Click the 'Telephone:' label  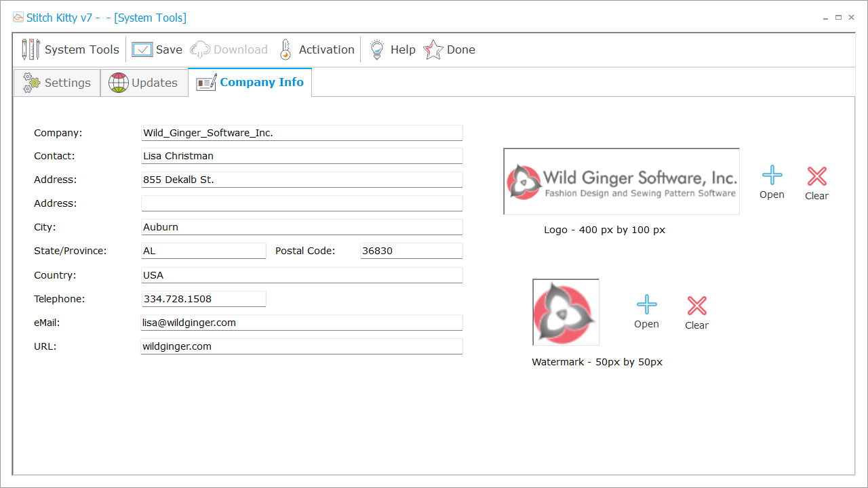pyautogui.click(x=60, y=299)
